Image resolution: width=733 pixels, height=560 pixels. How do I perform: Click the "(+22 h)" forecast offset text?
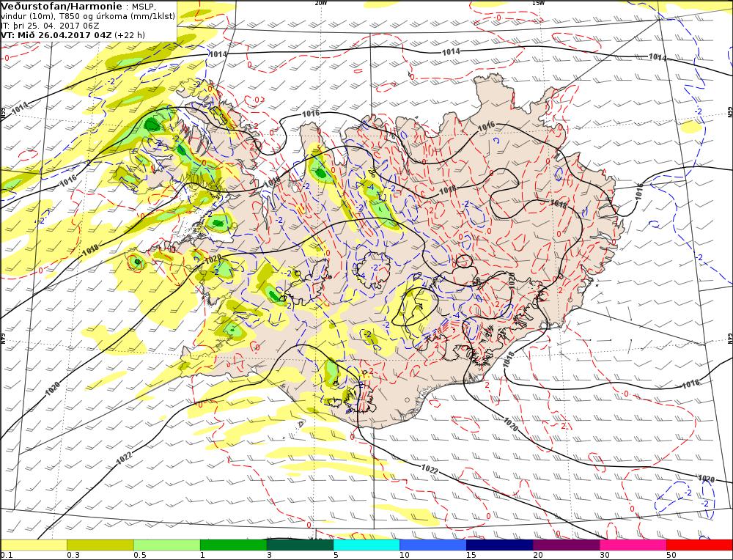pos(130,35)
